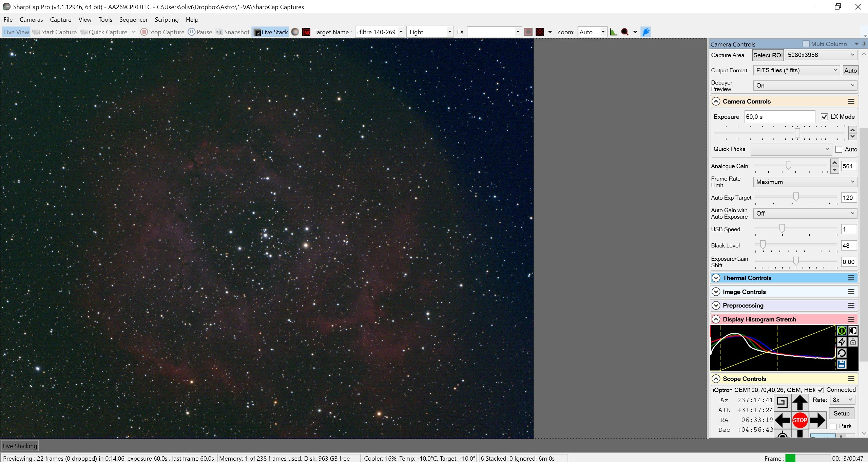The height and width of the screenshot is (462, 868).
Task: Open the Capture menu
Action: [x=61, y=20]
